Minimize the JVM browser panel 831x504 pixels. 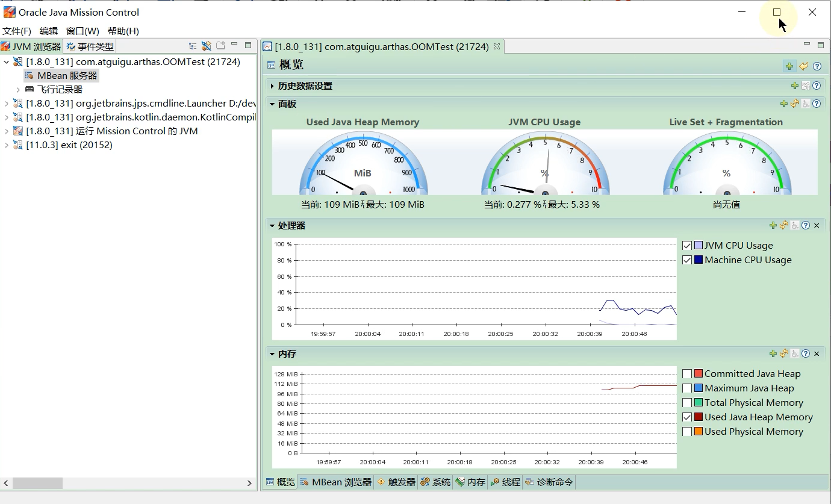point(234,45)
